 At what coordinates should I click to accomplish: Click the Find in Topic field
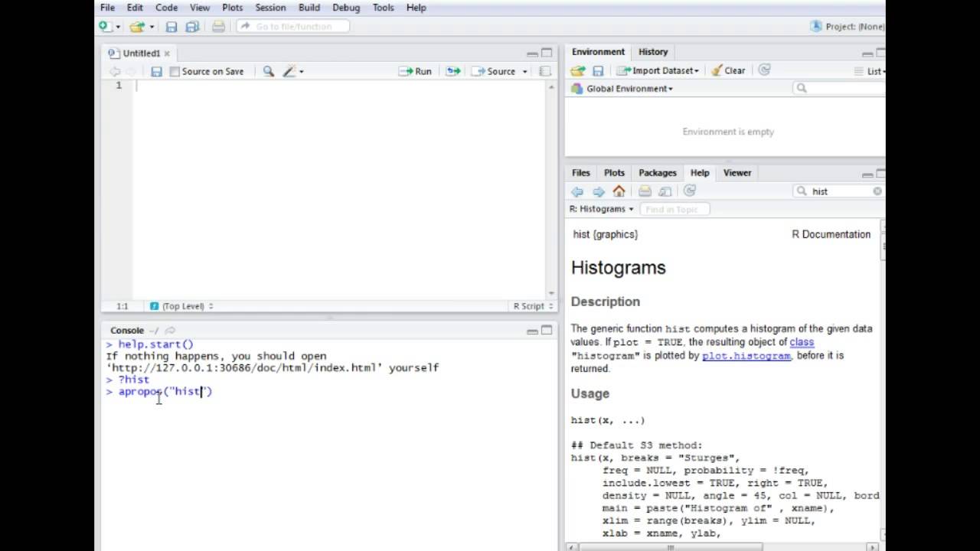675,209
